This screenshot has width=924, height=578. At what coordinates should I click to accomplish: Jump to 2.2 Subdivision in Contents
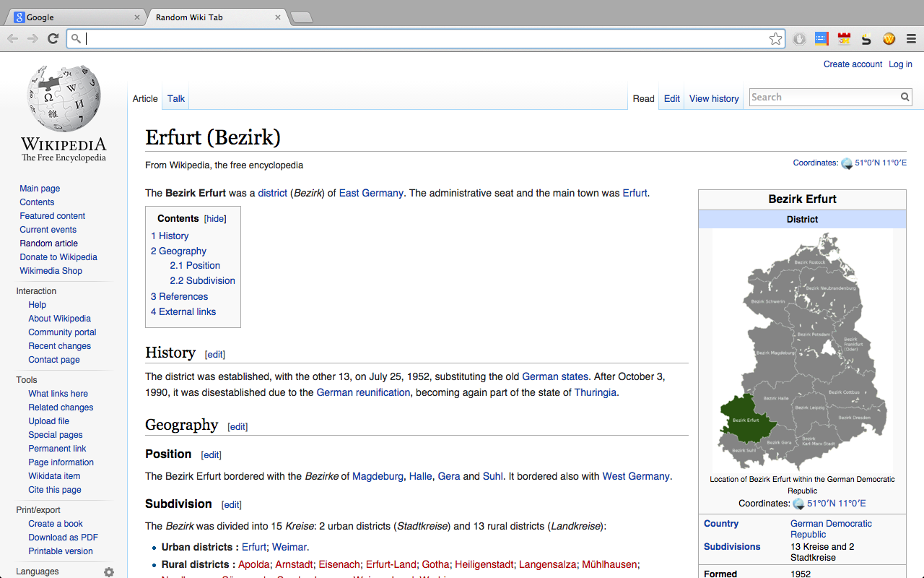coord(203,281)
